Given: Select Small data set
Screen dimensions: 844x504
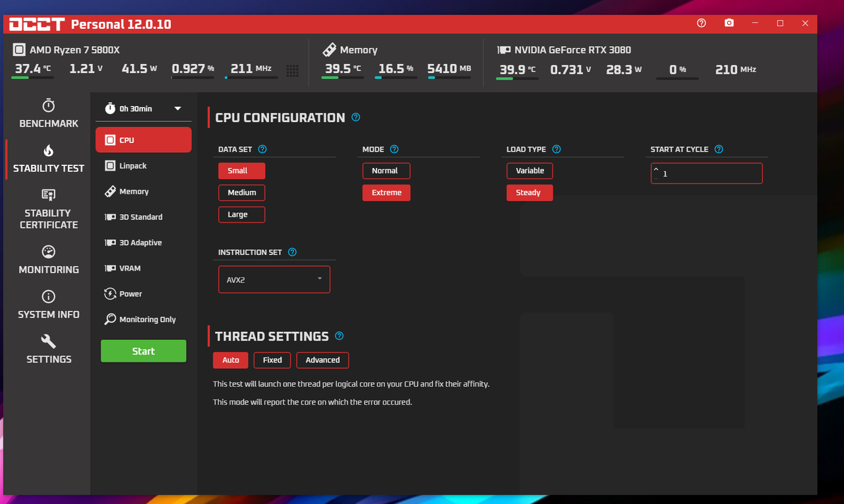Looking at the screenshot, I should click(241, 171).
